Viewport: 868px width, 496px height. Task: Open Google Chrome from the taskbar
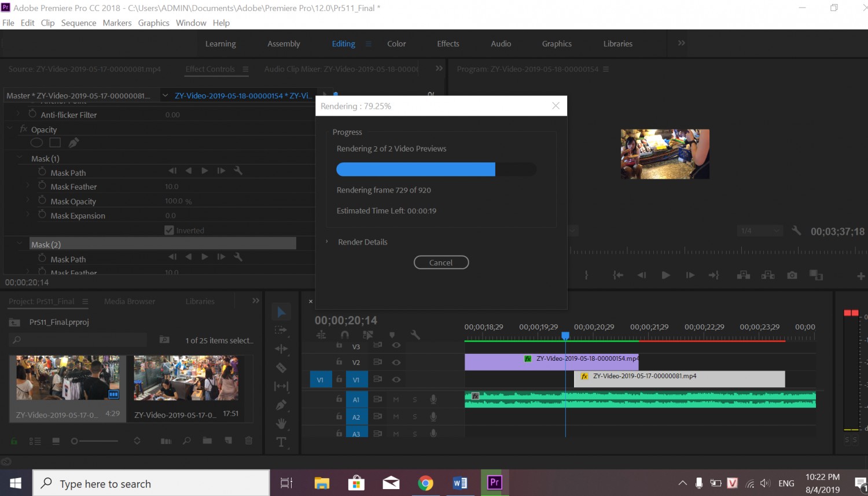click(x=426, y=483)
